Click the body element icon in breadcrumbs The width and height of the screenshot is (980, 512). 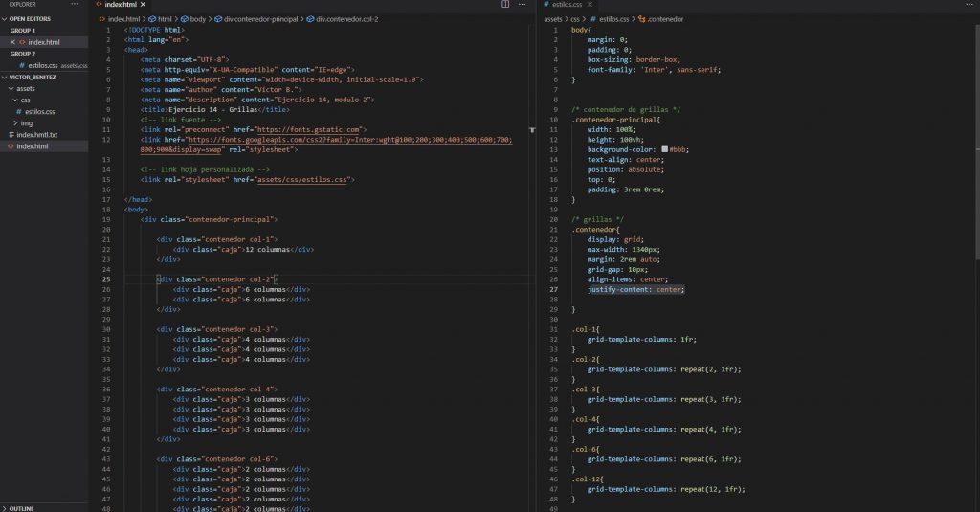(185, 19)
